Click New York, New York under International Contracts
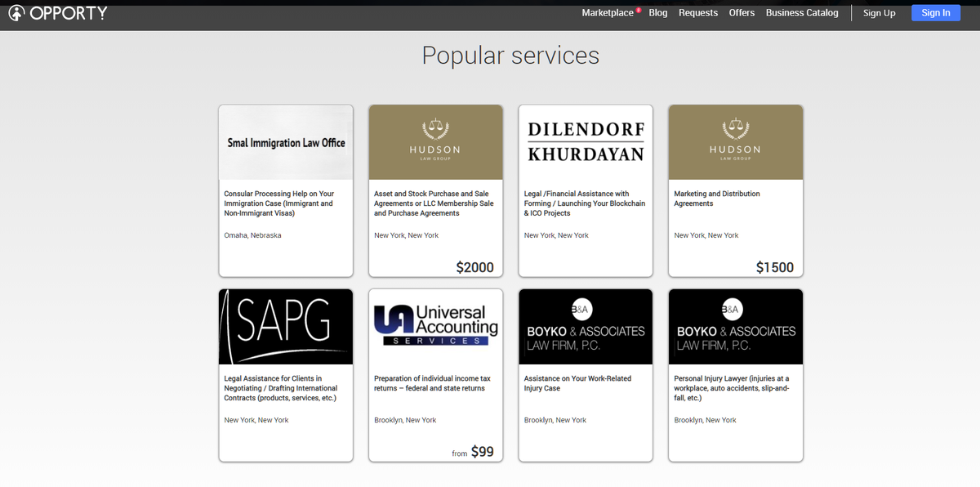 point(256,420)
